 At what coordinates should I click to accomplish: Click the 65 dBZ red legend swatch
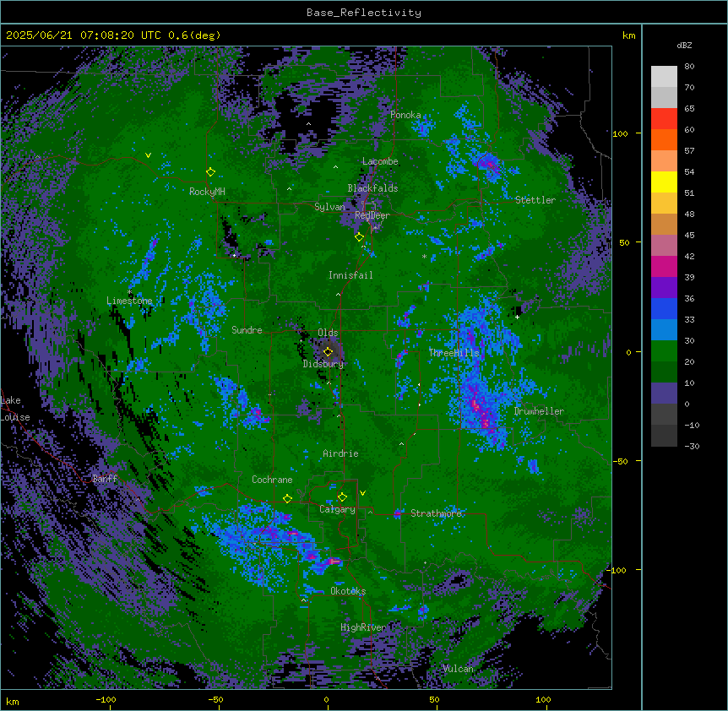click(x=664, y=119)
